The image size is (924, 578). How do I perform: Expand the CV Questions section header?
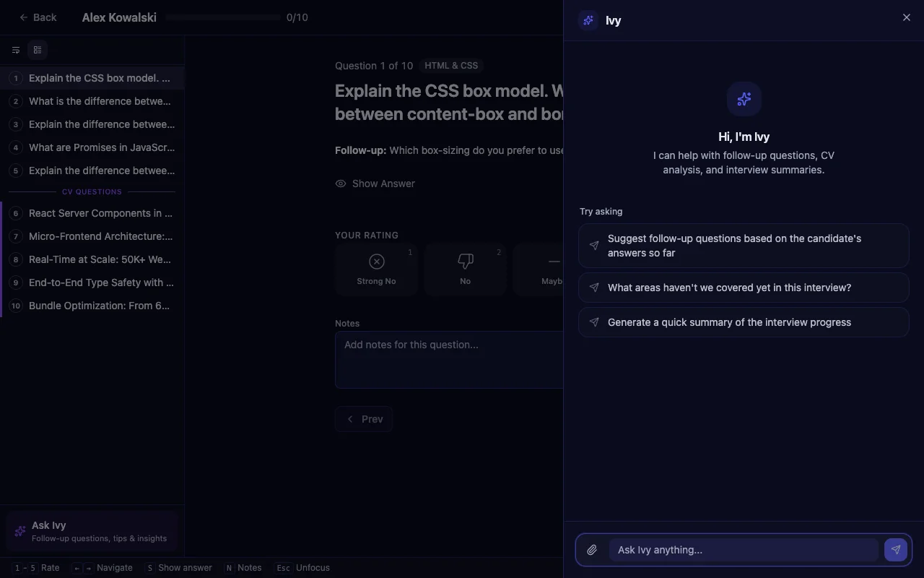[92, 191]
